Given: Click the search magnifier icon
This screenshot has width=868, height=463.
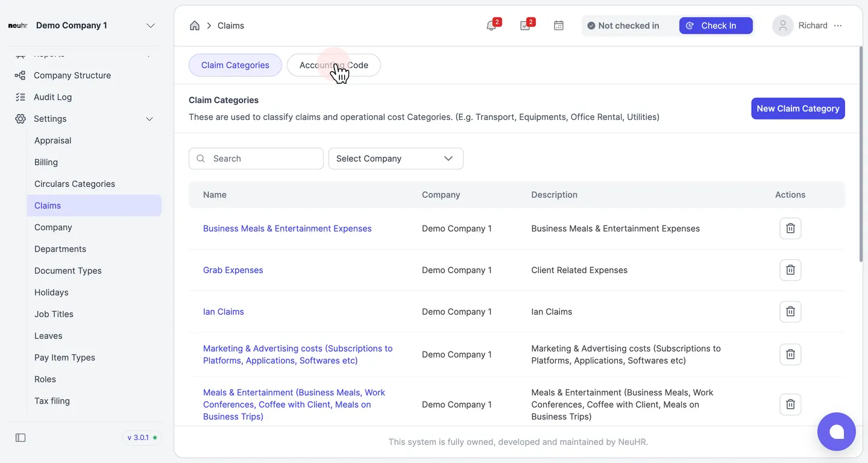Looking at the screenshot, I should pos(201,159).
